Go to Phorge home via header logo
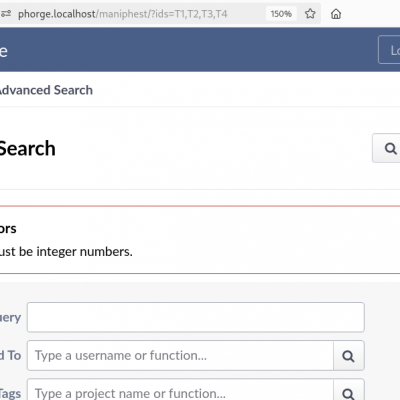The height and width of the screenshot is (400, 400). [x=4, y=51]
